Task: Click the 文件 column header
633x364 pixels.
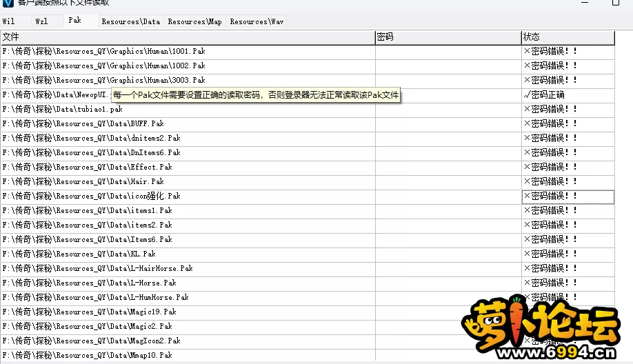Action: coord(188,37)
